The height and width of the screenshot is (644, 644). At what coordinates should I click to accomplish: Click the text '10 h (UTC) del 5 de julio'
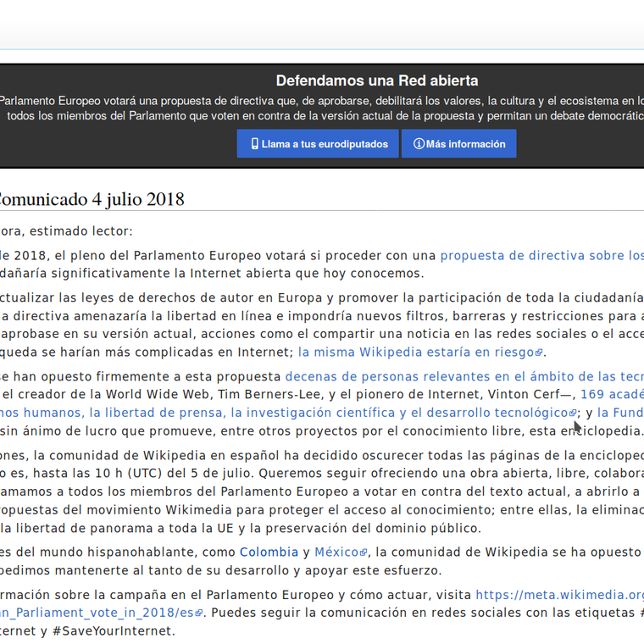click(173, 473)
